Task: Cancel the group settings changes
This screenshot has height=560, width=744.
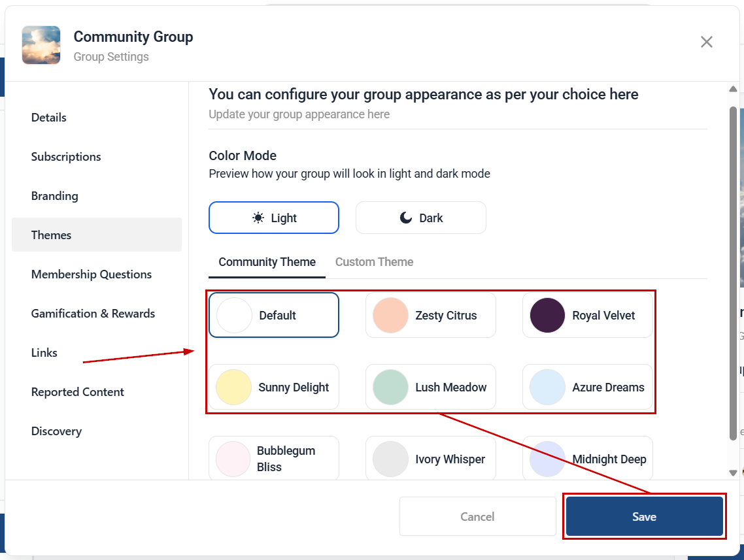Action: click(x=478, y=516)
